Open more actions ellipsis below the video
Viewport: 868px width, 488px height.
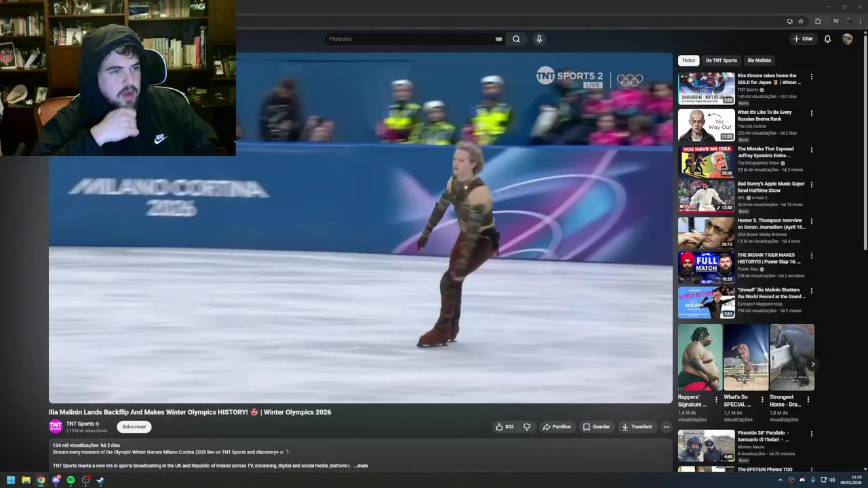(667, 427)
